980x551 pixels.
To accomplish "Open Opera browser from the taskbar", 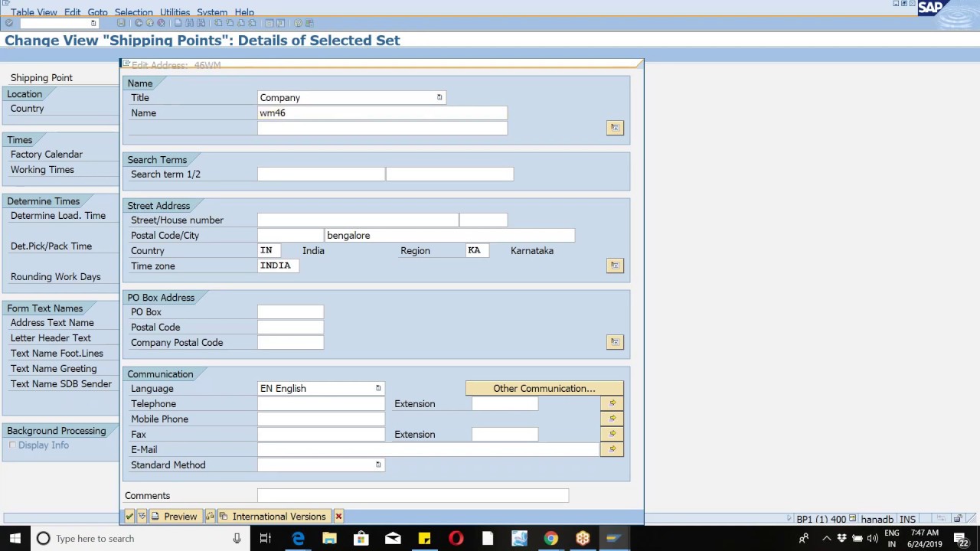I will pyautogui.click(x=456, y=539).
